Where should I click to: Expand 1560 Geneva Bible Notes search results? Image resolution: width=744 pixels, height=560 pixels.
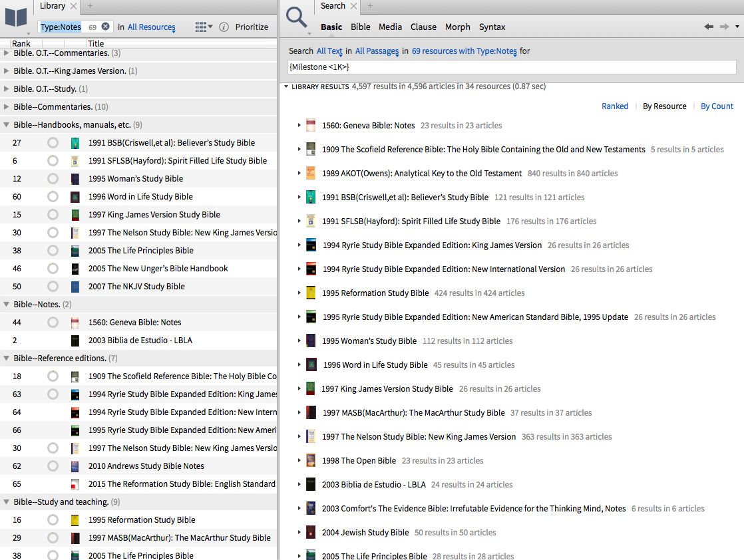click(299, 125)
